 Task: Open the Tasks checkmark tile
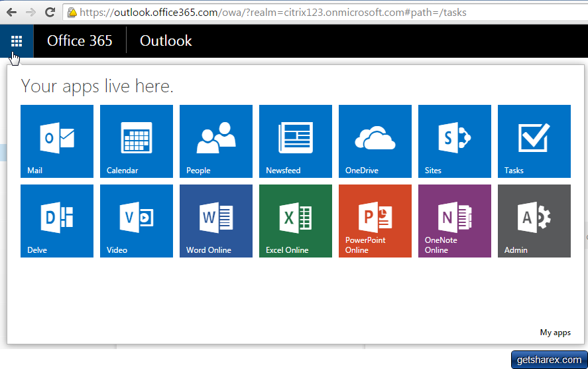click(x=534, y=141)
